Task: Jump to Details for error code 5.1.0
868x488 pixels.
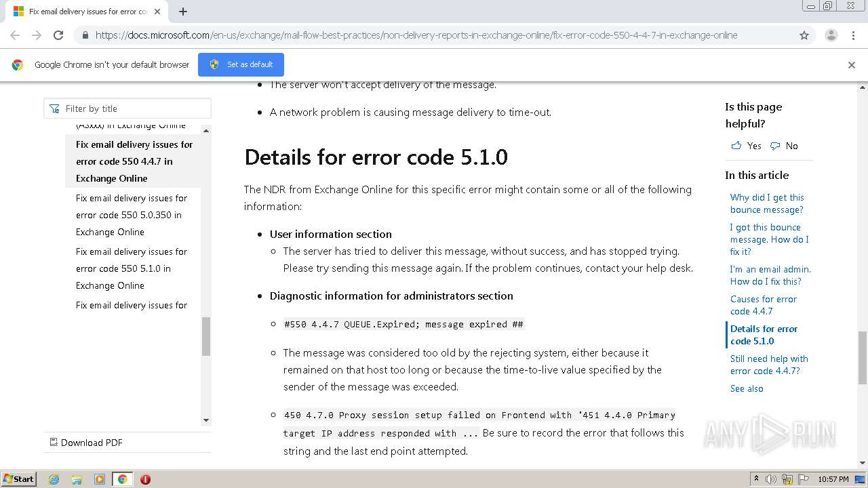Action: 764,335
